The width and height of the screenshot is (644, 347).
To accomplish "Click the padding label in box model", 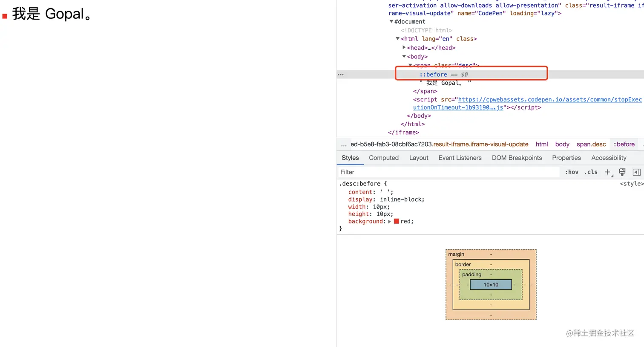I will [471, 275].
